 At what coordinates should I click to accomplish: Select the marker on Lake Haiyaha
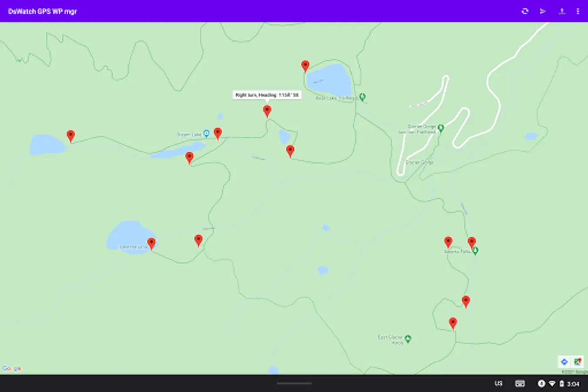click(151, 243)
